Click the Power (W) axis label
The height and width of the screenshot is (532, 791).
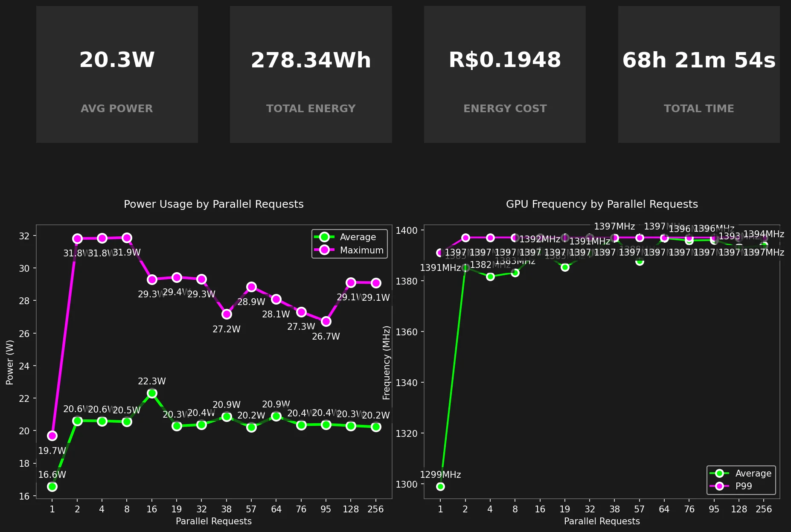(x=10, y=362)
